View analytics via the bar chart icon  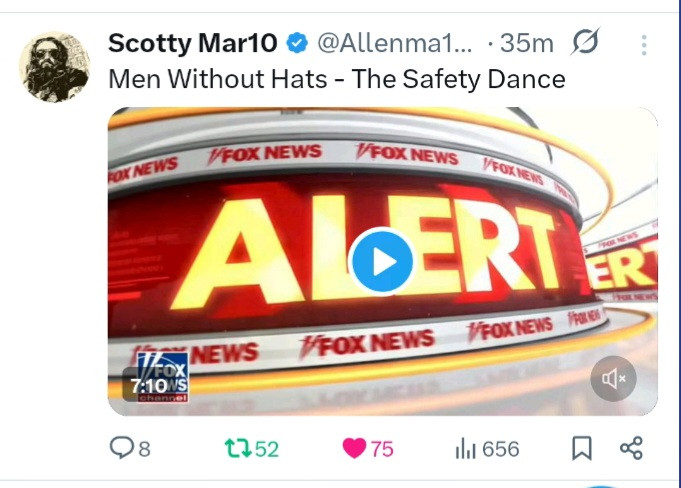(x=466, y=449)
